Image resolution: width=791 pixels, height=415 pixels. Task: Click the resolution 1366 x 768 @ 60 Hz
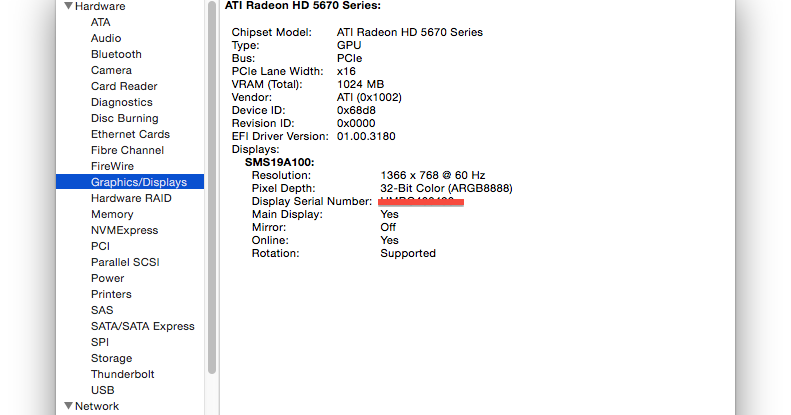433,175
